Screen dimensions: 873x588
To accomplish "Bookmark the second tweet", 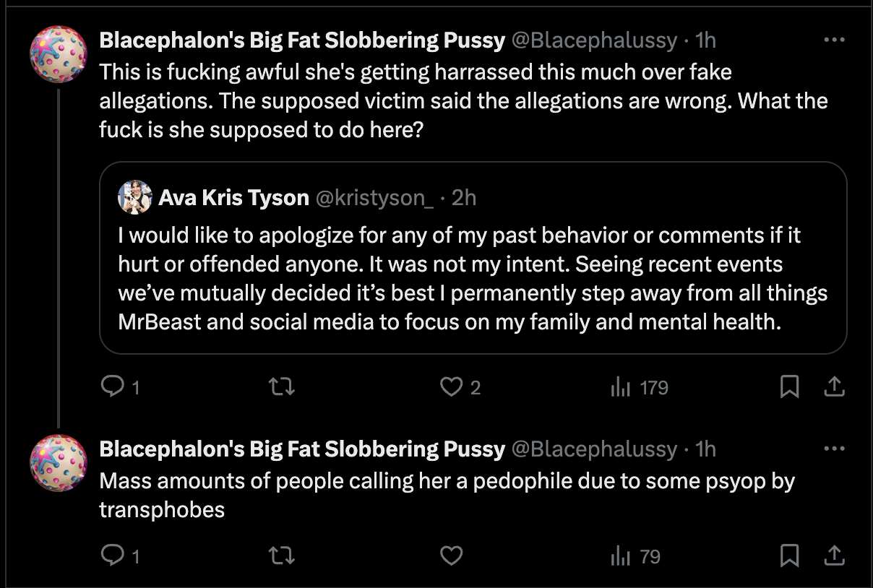I will point(790,556).
